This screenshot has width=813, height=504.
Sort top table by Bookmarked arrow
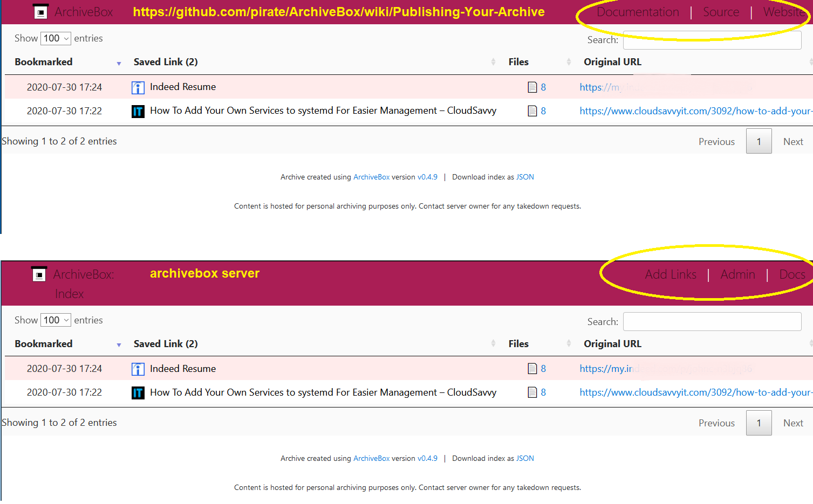tap(119, 64)
